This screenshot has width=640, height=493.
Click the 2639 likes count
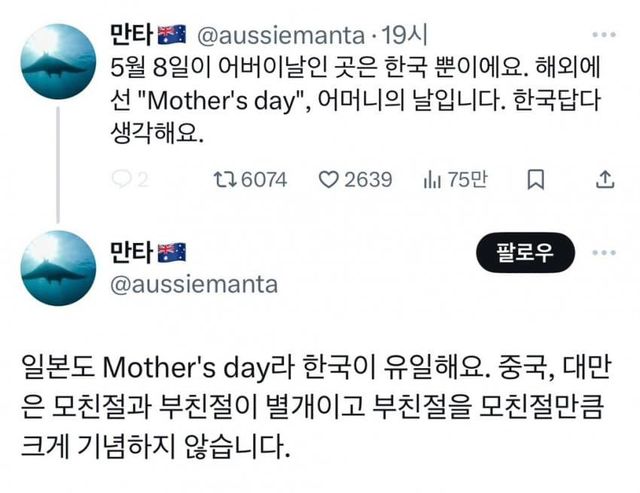(368, 179)
